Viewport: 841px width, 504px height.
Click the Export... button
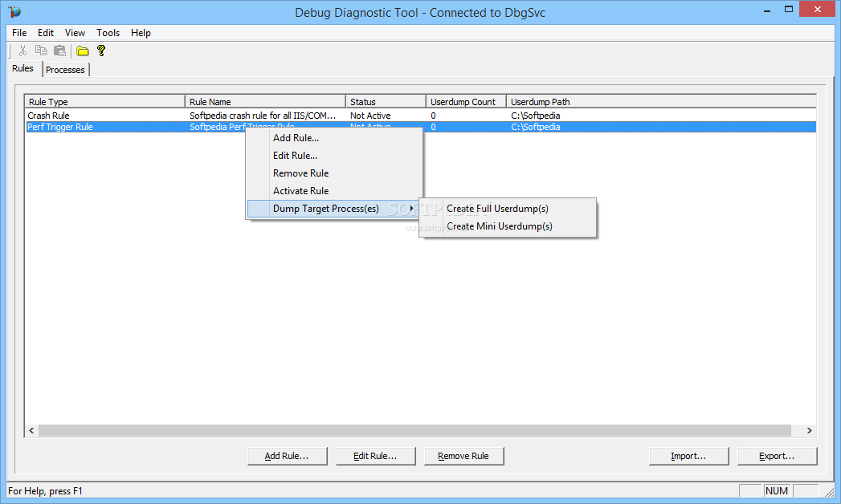pos(778,456)
